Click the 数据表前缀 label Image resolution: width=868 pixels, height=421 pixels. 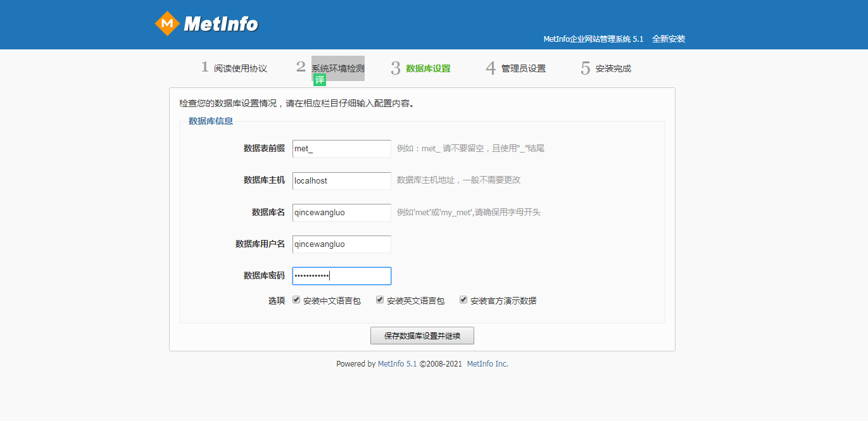tap(264, 149)
